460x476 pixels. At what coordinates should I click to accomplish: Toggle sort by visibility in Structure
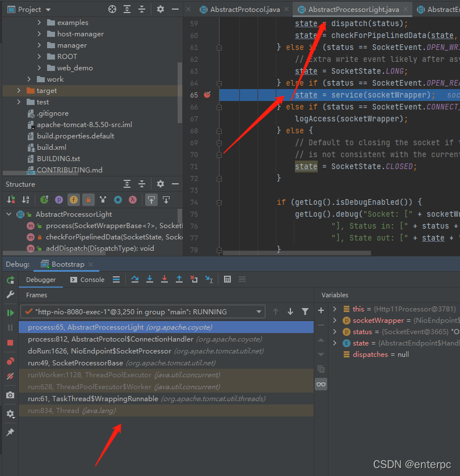point(11,200)
